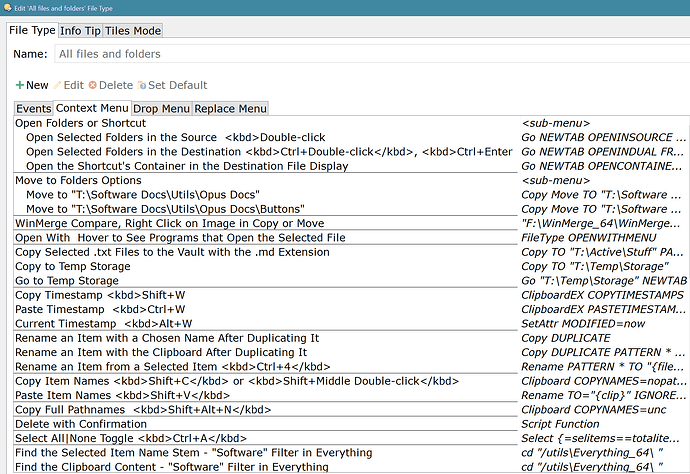Select the Copy to Temp Storage row

tap(352, 266)
